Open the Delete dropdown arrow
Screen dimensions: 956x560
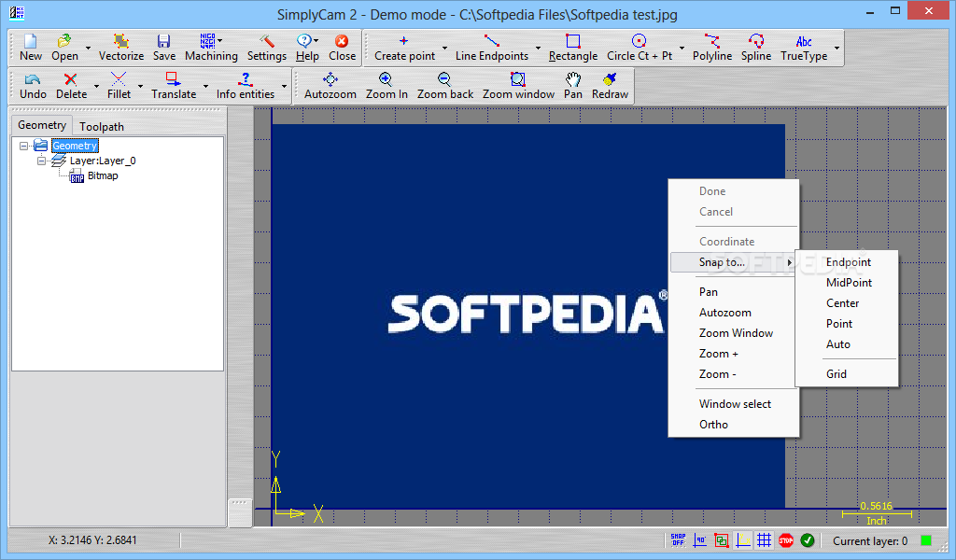pyautogui.click(x=96, y=86)
